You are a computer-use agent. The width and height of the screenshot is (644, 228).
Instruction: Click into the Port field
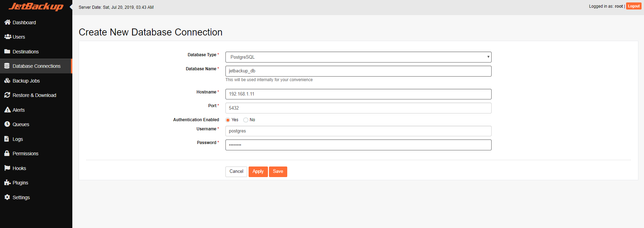tap(358, 108)
